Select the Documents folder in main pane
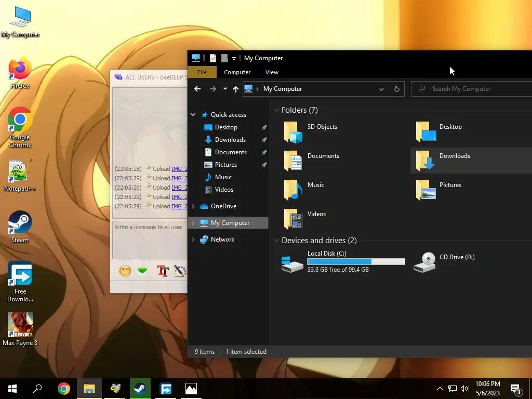 point(311,161)
